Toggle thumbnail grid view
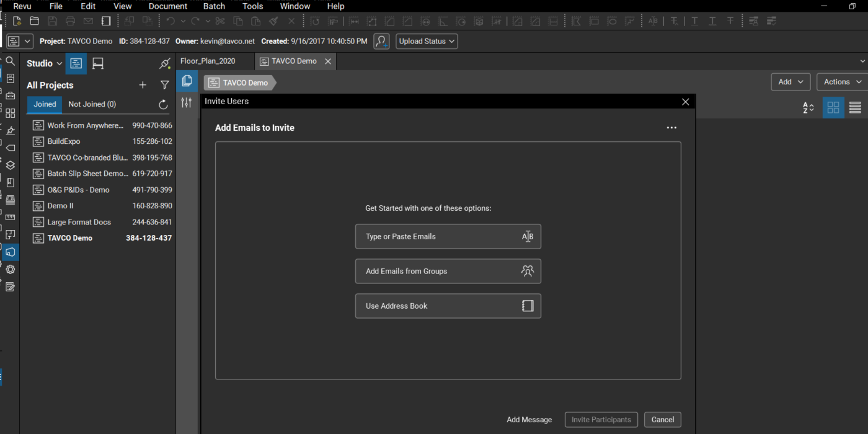 tap(833, 107)
